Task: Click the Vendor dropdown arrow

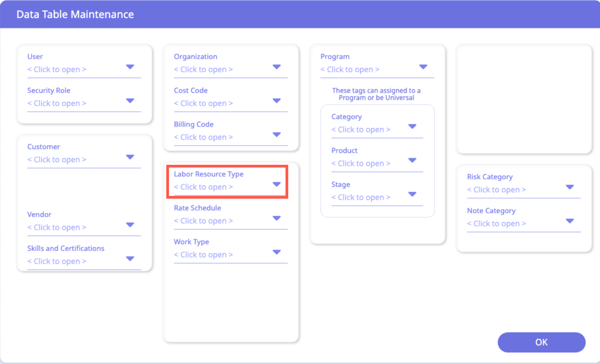Action: pos(130,225)
